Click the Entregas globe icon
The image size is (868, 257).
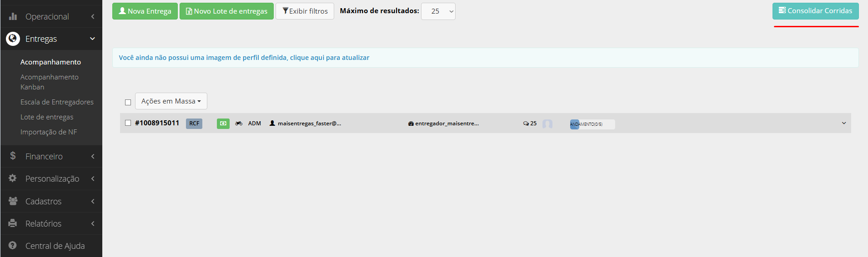(x=13, y=39)
